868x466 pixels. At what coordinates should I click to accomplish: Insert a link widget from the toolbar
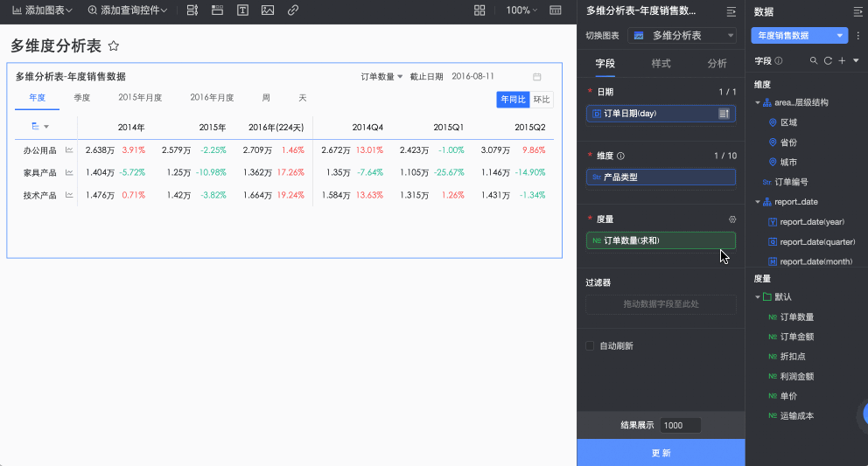(x=293, y=10)
